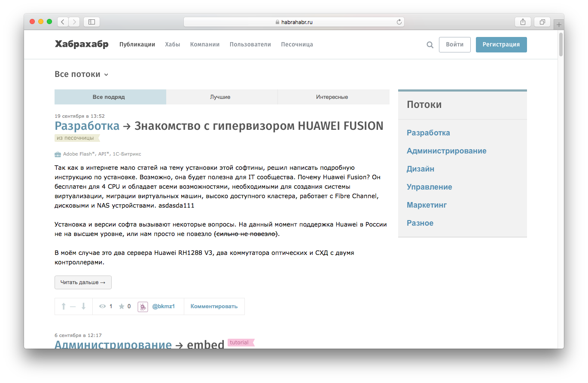
Task: Open the Разработка flow in post title
Action: 87,126
